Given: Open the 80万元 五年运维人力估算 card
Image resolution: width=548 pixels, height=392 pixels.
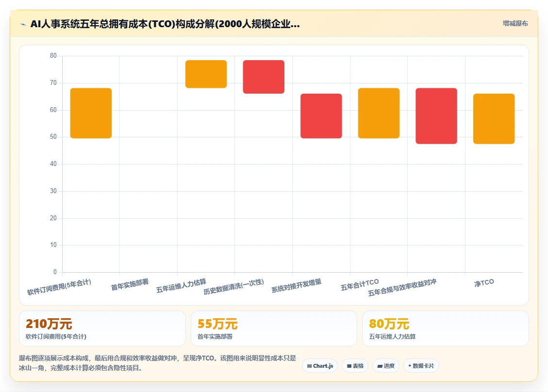Looking at the screenshot, I should pos(445,328).
